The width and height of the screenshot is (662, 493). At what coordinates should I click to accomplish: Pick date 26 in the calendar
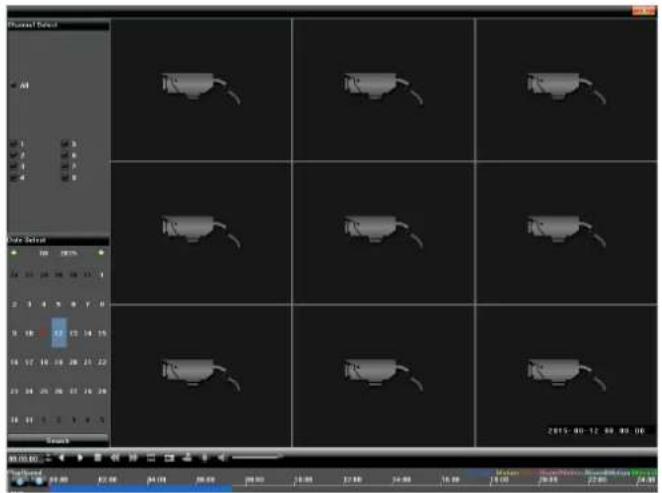tap(59, 391)
